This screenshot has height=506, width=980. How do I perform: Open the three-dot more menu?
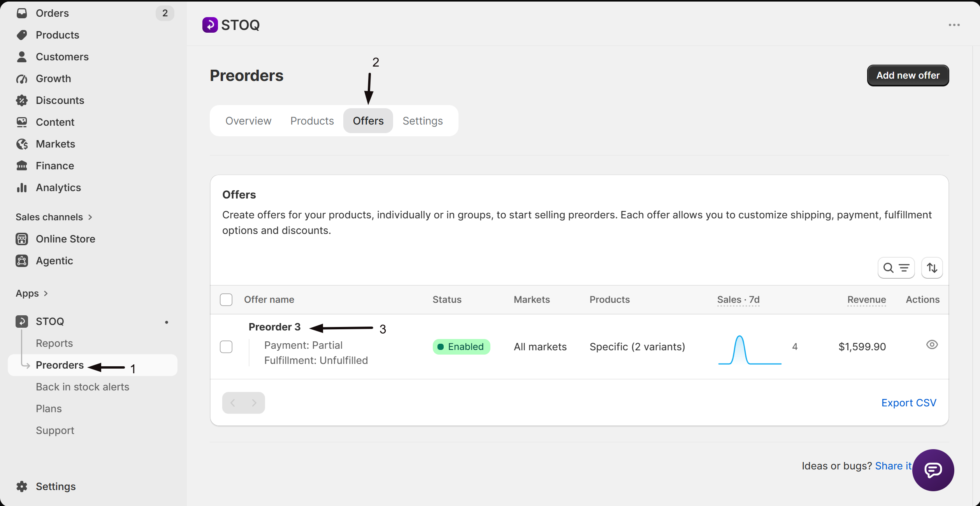[x=954, y=25]
